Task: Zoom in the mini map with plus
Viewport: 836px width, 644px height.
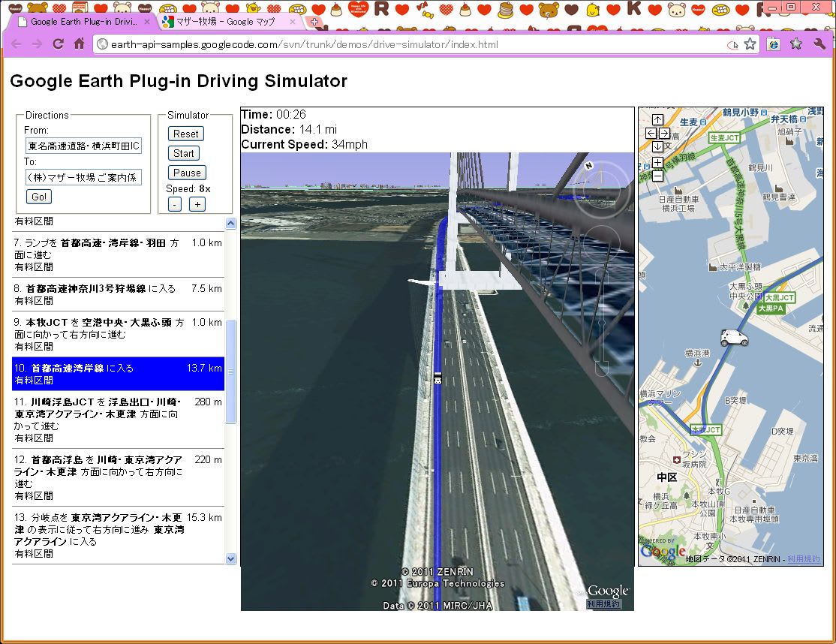Action: [657, 162]
